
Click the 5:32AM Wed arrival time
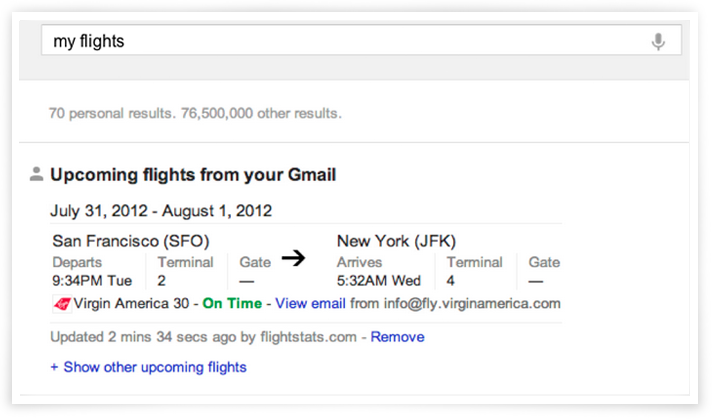(x=379, y=280)
